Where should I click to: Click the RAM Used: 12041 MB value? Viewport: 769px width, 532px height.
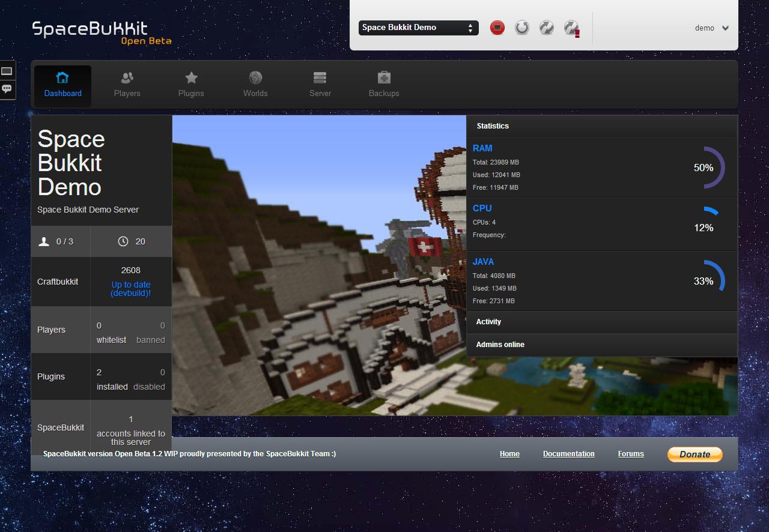496,175
